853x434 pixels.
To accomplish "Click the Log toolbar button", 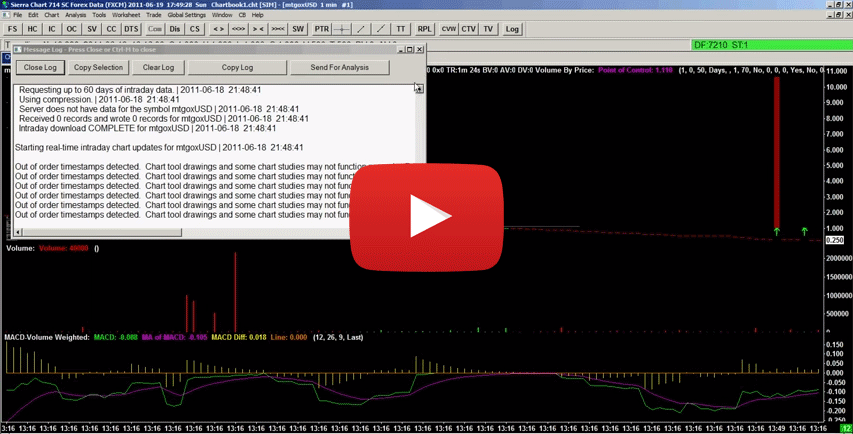I will 512,29.
